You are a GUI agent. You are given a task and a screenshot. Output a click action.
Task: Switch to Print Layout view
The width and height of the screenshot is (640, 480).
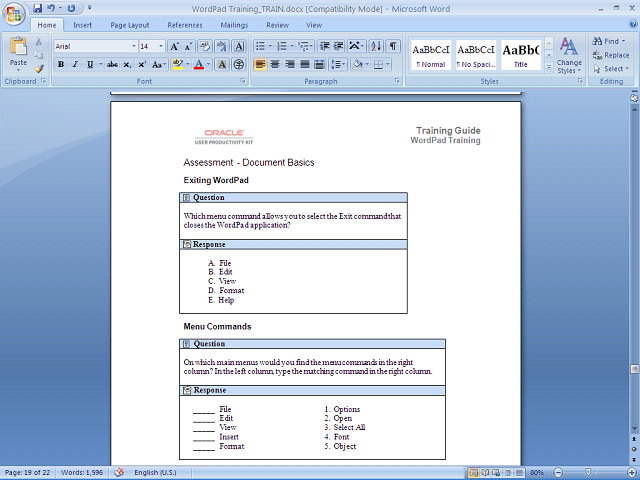(474, 473)
